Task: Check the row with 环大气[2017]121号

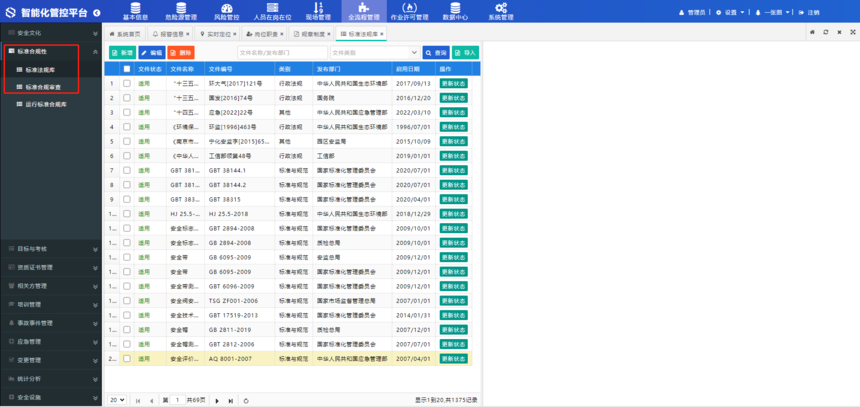Action: point(127,84)
